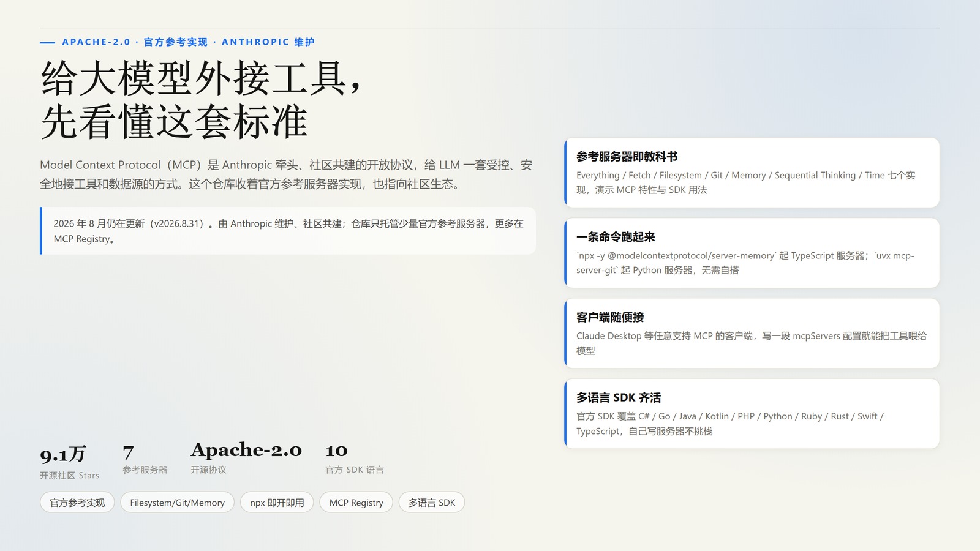Click the 多语言 SDK 齐活 heading
Screen dimensions: 980x551
click(x=619, y=397)
